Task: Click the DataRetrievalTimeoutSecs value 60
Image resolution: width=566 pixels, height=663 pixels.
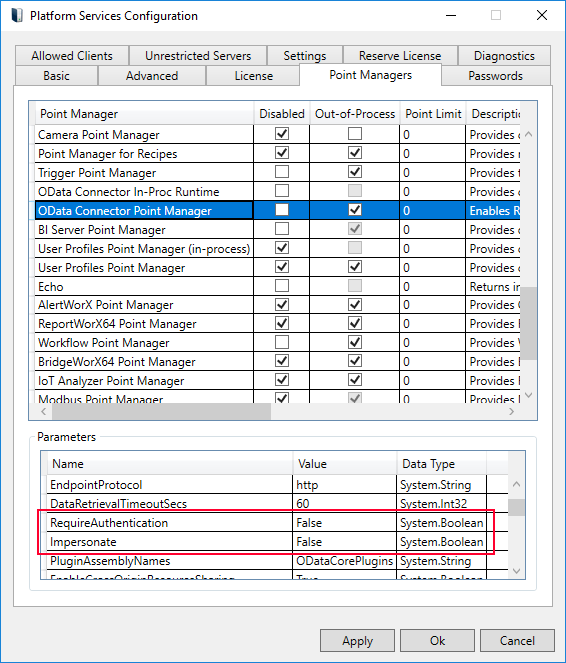Action: [x=345, y=504]
